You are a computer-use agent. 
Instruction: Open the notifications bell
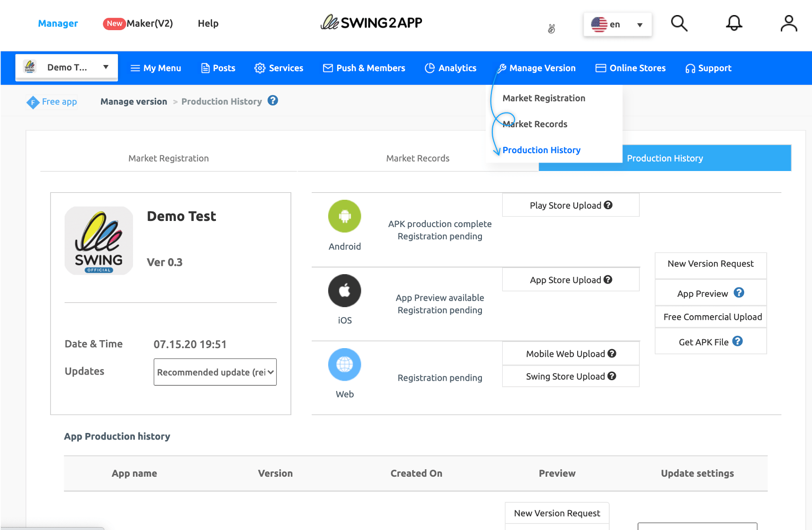(734, 23)
